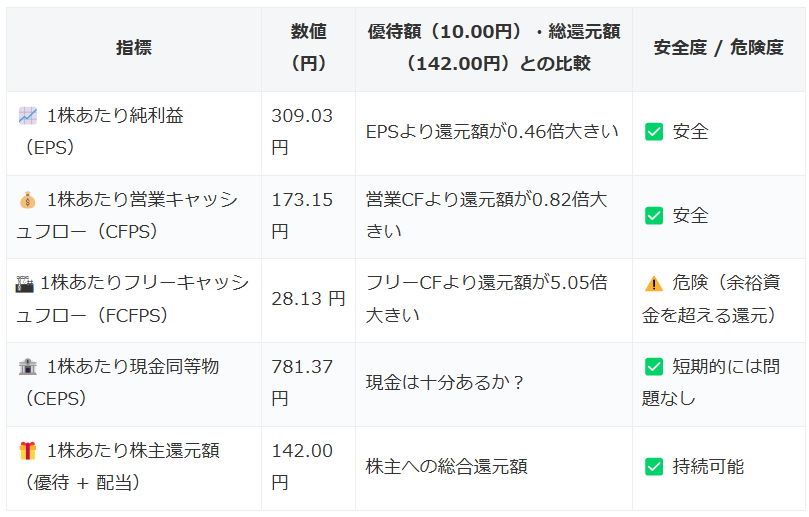
Task: Click the 781.37 円 value cell
Action: (x=302, y=383)
